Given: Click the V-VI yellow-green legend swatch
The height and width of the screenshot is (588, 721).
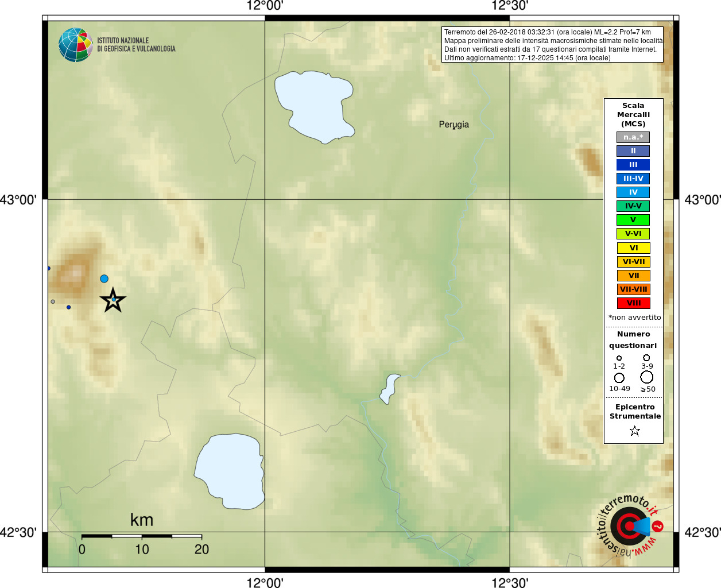Looking at the screenshot, I should click(633, 234).
